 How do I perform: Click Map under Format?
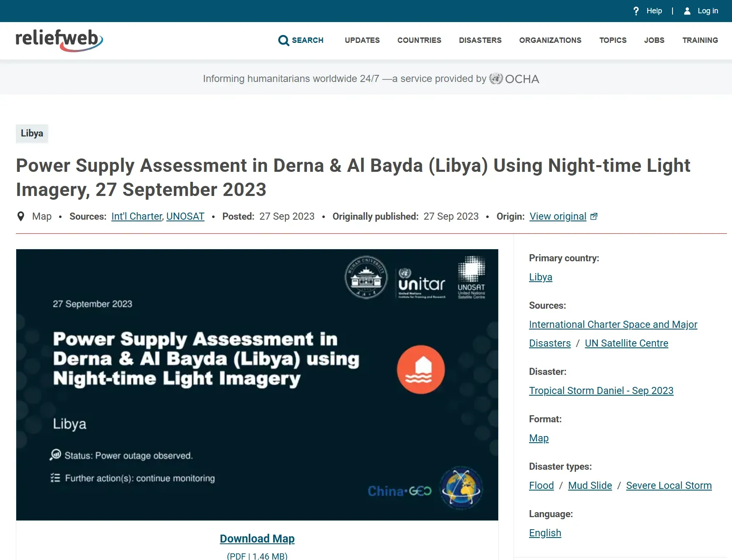(539, 438)
